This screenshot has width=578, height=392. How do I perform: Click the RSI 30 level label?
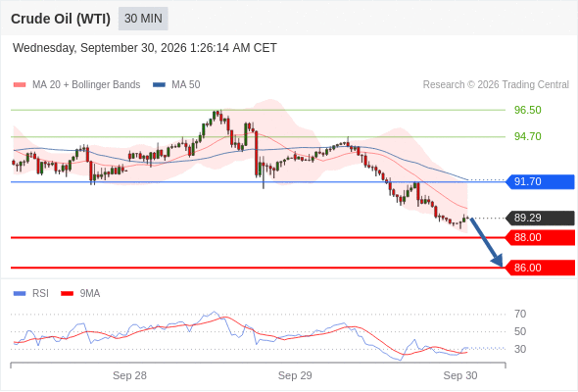pyautogui.click(x=520, y=349)
